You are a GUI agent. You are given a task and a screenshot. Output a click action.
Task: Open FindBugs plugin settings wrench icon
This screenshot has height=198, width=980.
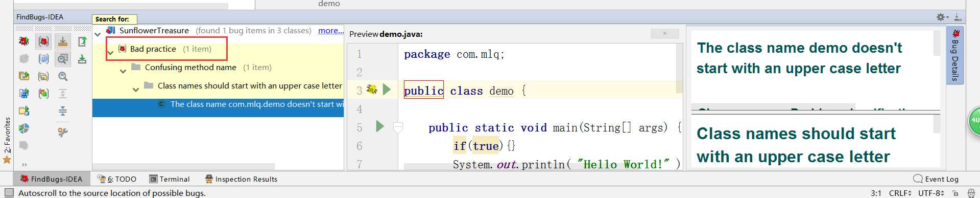63,132
